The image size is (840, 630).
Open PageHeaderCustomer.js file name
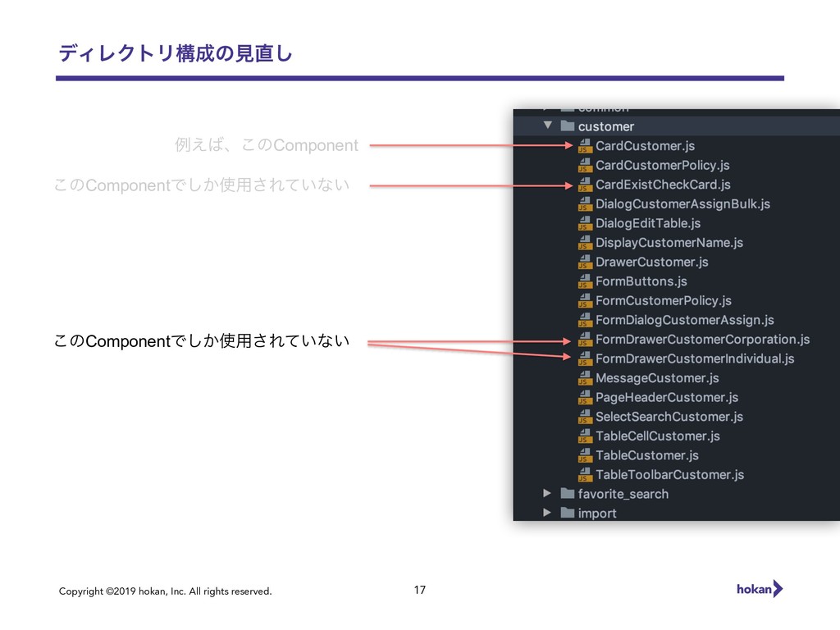pos(667,397)
